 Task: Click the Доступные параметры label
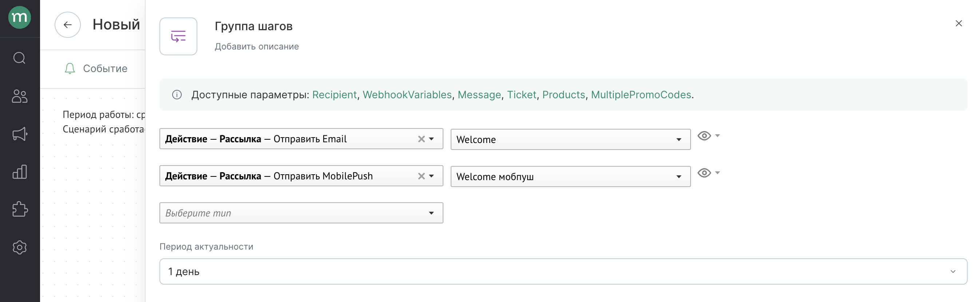[x=250, y=95]
